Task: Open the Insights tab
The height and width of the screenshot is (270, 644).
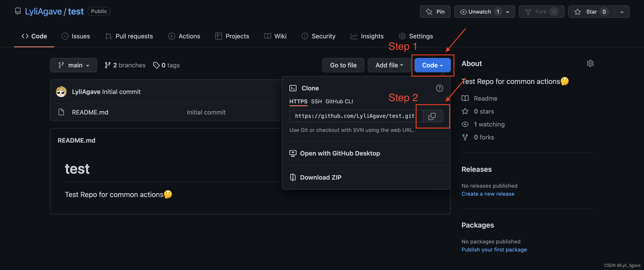Action: click(367, 36)
